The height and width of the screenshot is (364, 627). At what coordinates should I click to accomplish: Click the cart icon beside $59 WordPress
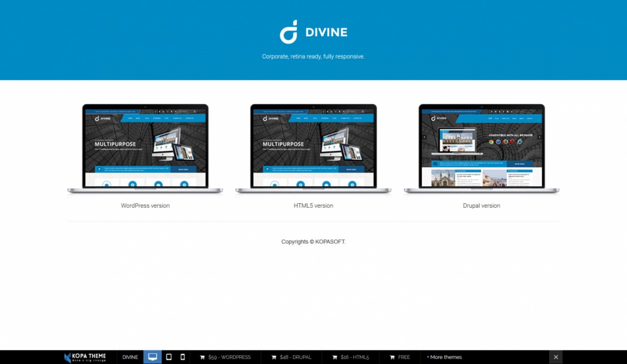[x=202, y=357]
